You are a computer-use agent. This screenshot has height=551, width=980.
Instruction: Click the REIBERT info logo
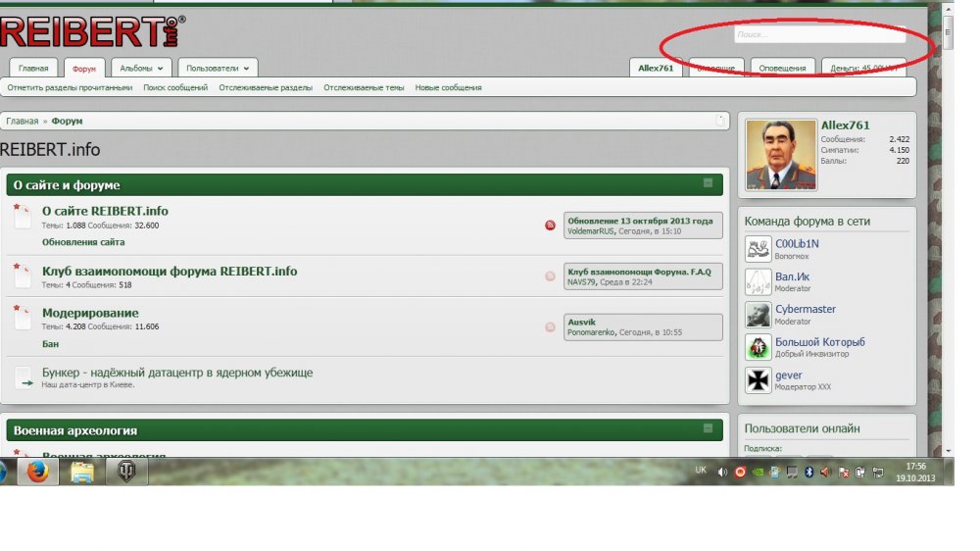point(92,32)
